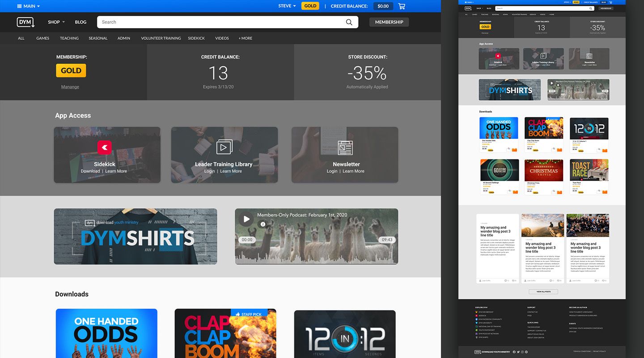
Task: Open the SEASONAL category tab
Action: pos(98,38)
